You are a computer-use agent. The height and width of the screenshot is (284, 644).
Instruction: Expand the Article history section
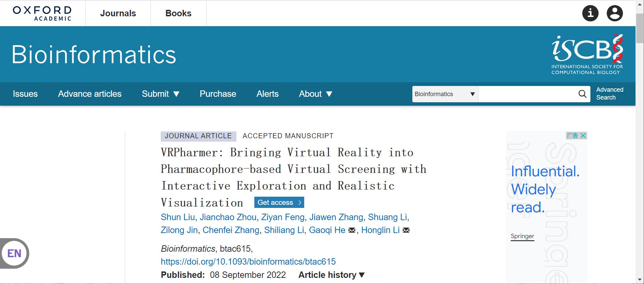click(331, 275)
